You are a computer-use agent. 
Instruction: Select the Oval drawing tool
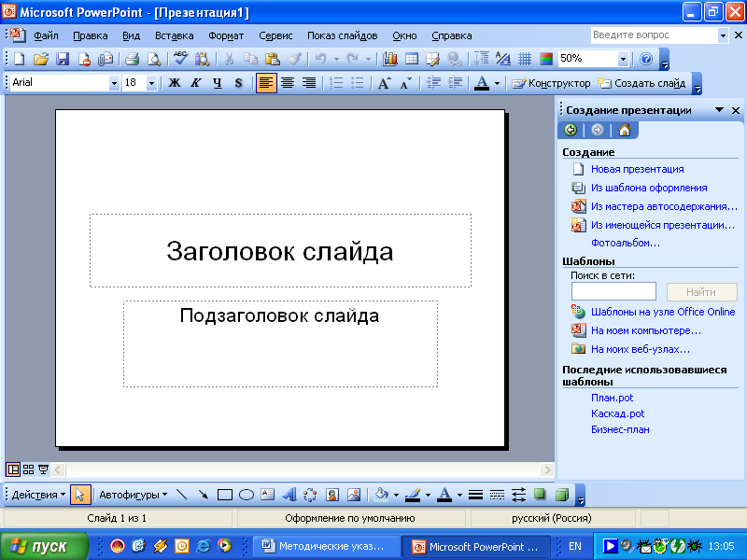247,495
